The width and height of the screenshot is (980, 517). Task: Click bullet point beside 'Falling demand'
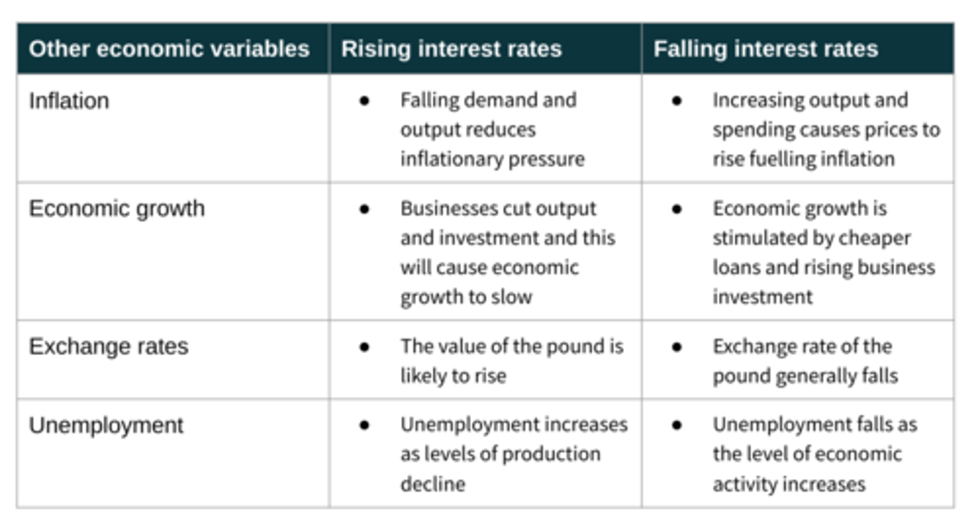coord(365,101)
